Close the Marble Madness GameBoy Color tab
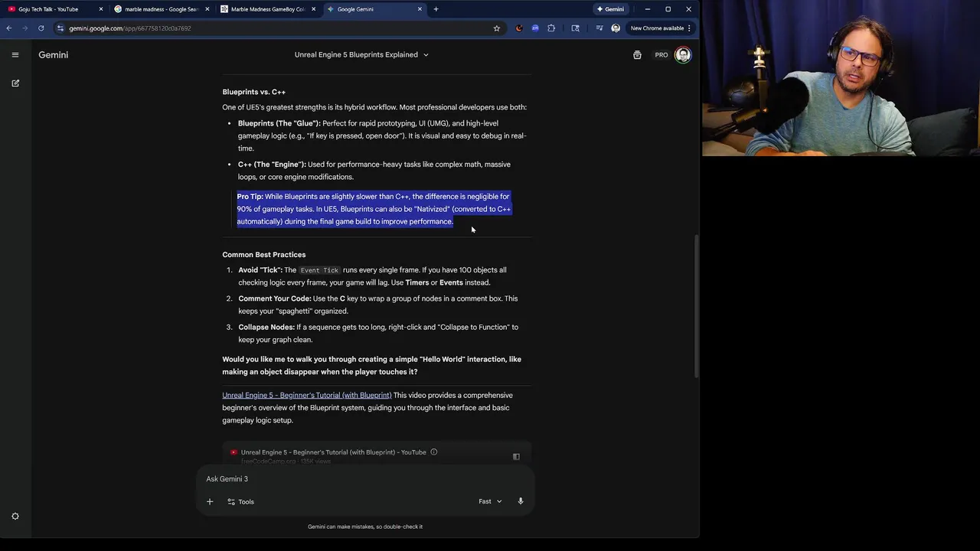The image size is (980, 551). tap(313, 9)
